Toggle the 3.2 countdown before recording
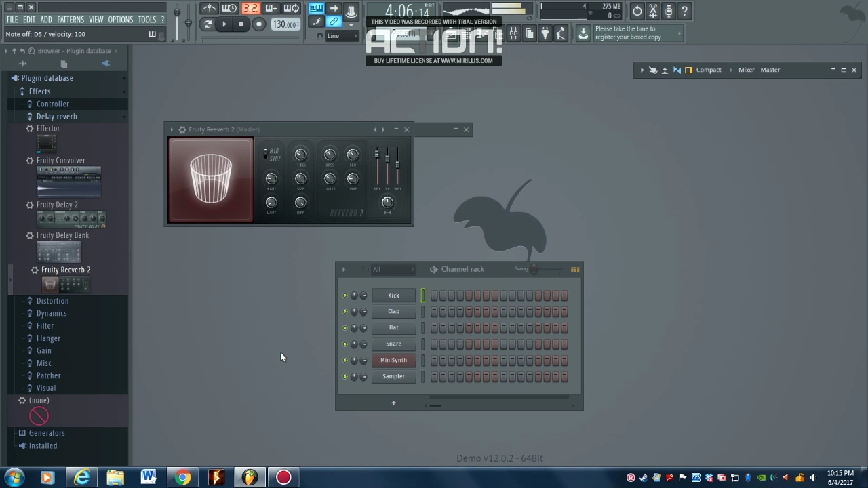868x488 pixels. click(250, 8)
